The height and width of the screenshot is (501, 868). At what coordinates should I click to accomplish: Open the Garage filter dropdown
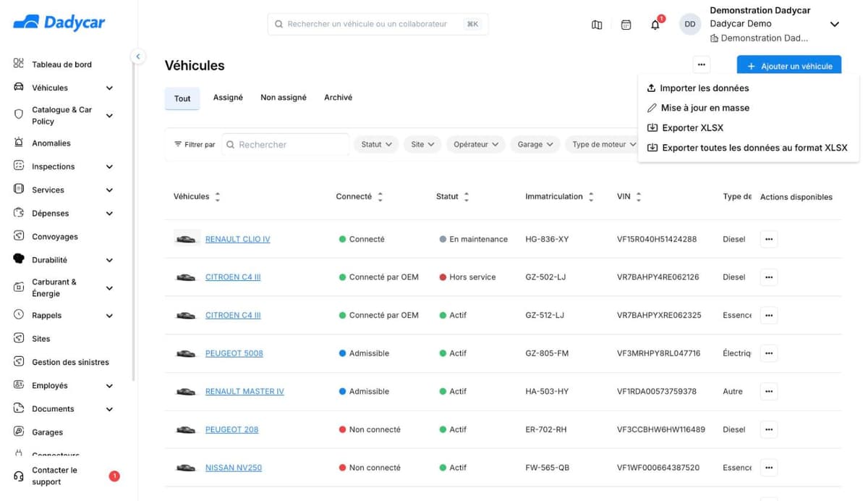[x=535, y=144]
